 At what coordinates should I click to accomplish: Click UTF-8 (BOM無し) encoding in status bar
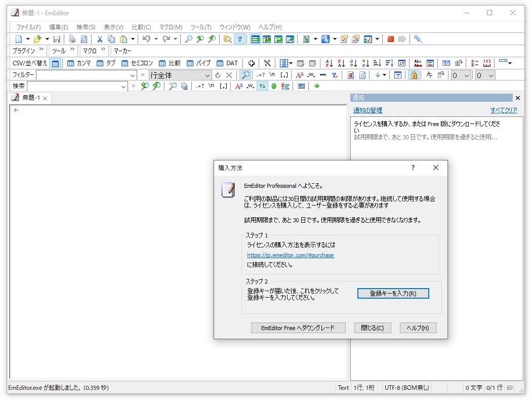[x=407, y=388]
